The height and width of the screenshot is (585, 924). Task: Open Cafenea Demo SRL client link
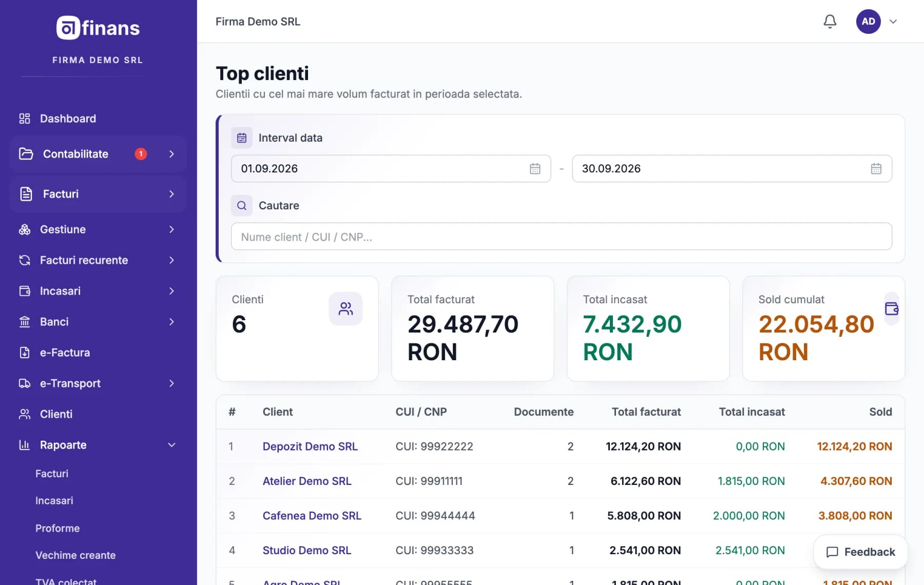(x=312, y=516)
